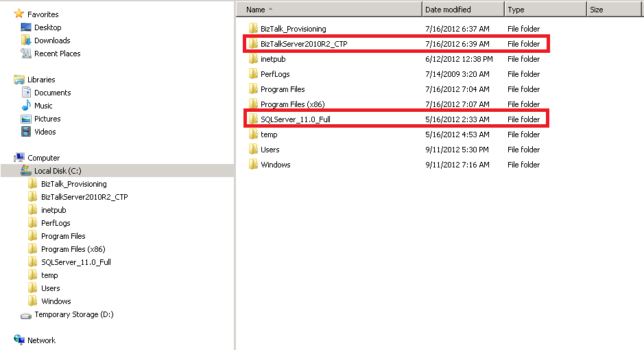Viewport: 644px width, 350px height.
Task: Select PerfLogs in navigation tree
Action: click(x=56, y=223)
